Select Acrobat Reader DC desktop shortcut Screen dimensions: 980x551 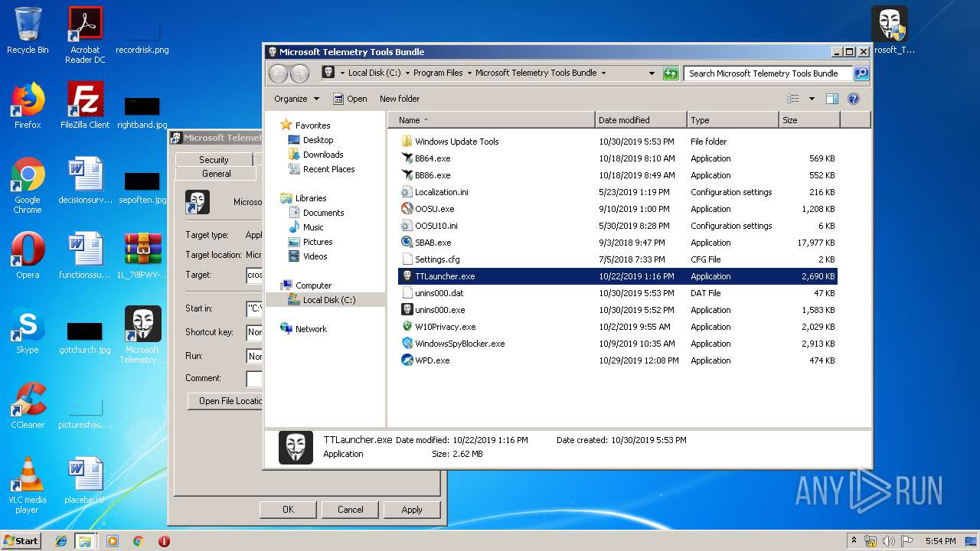click(85, 35)
